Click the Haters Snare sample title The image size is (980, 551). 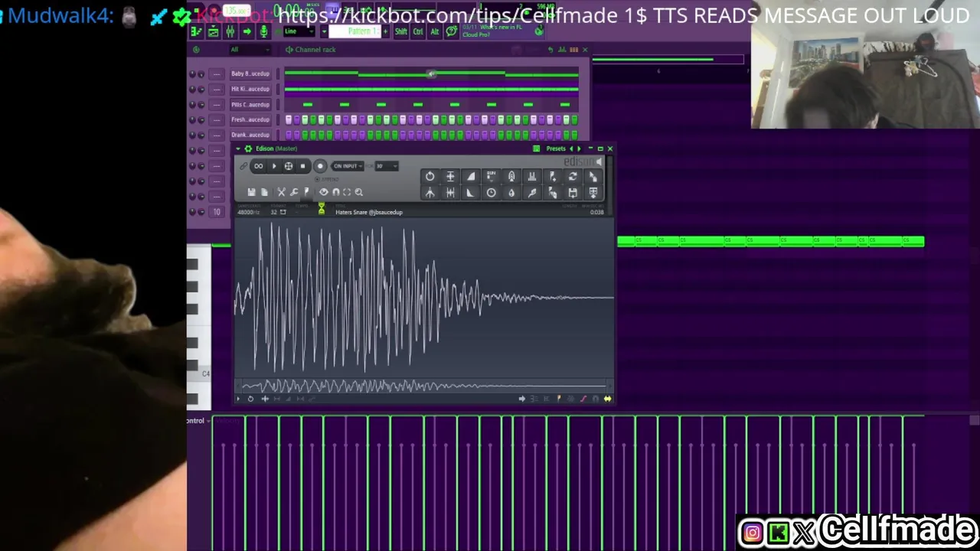(369, 212)
